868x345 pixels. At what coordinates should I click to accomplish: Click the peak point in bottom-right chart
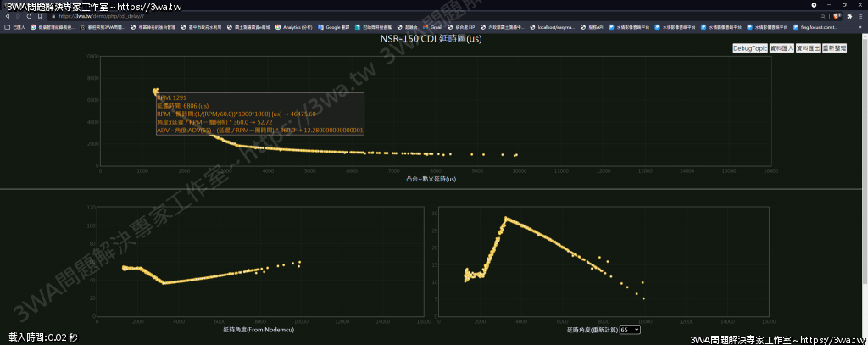pos(506,218)
